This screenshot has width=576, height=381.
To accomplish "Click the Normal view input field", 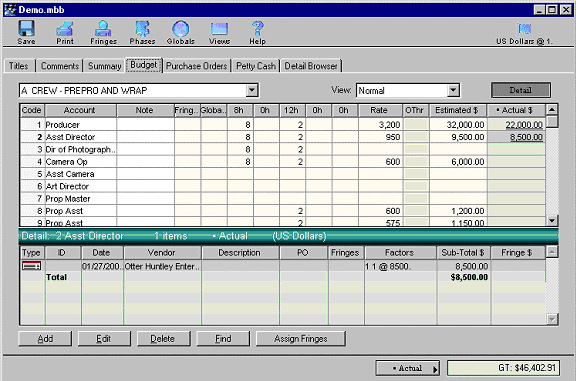I will (402, 90).
